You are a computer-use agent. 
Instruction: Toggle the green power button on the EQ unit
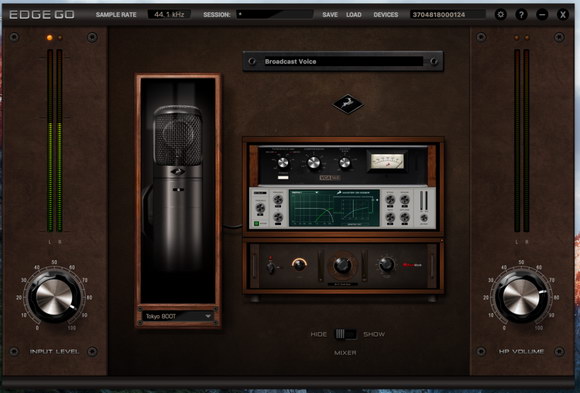[256, 224]
